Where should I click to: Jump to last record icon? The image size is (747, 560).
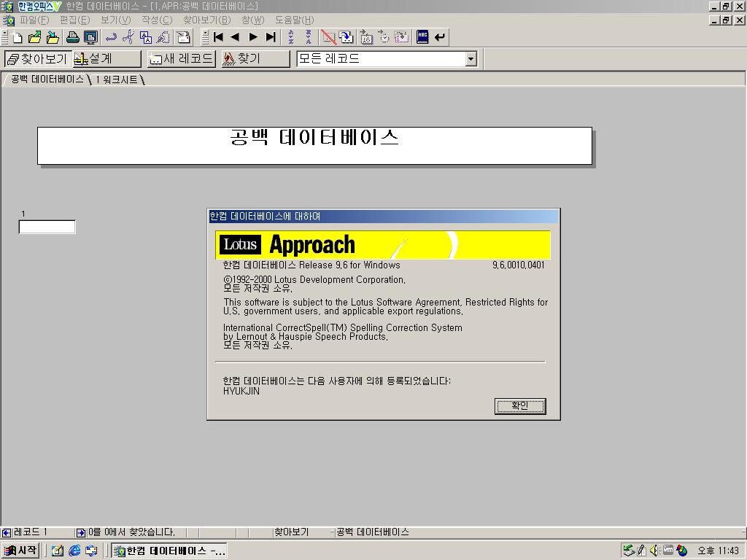(x=271, y=37)
